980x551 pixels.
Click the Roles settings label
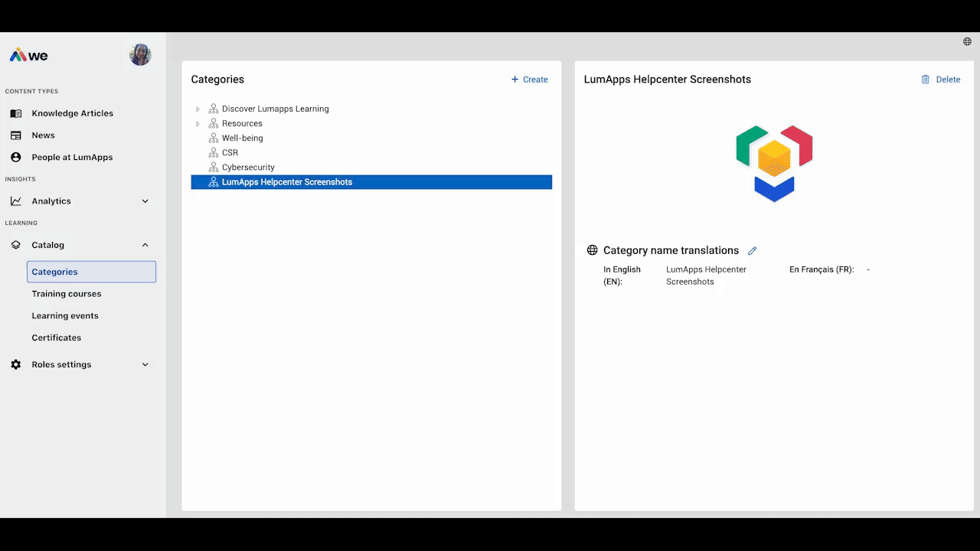click(x=61, y=364)
